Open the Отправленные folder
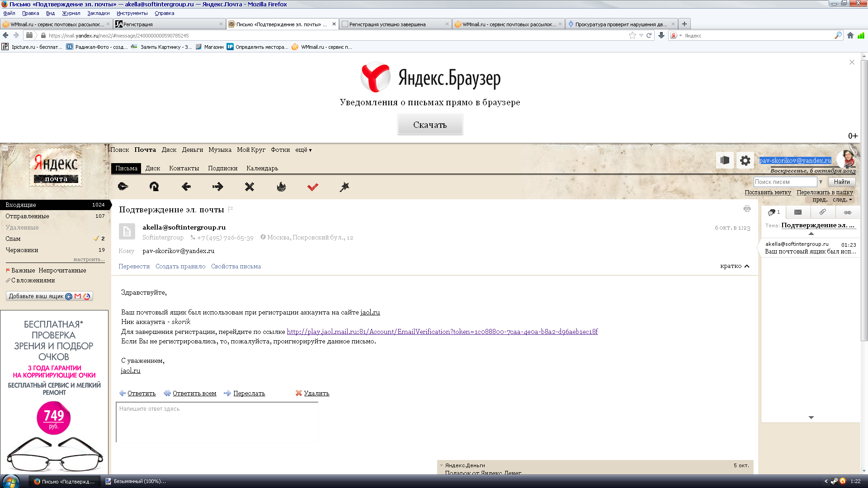Screen dimensions: 868x488 [55, 216]
